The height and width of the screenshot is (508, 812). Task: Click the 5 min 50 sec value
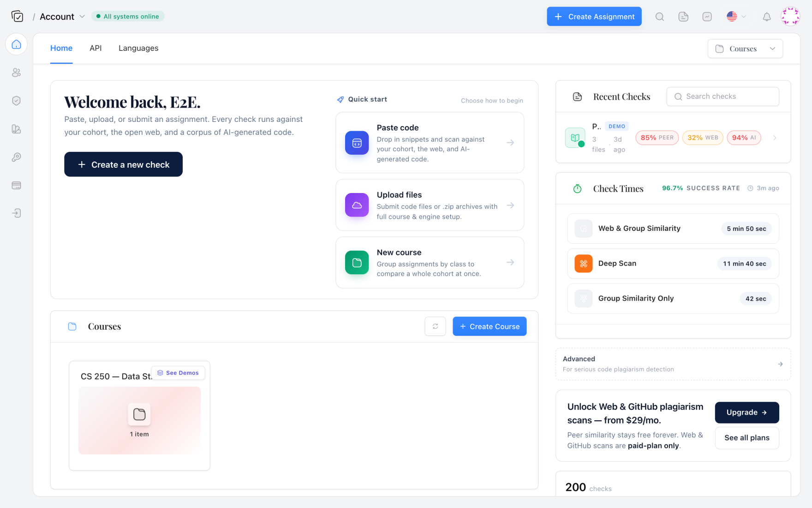[x=746, y=229]
